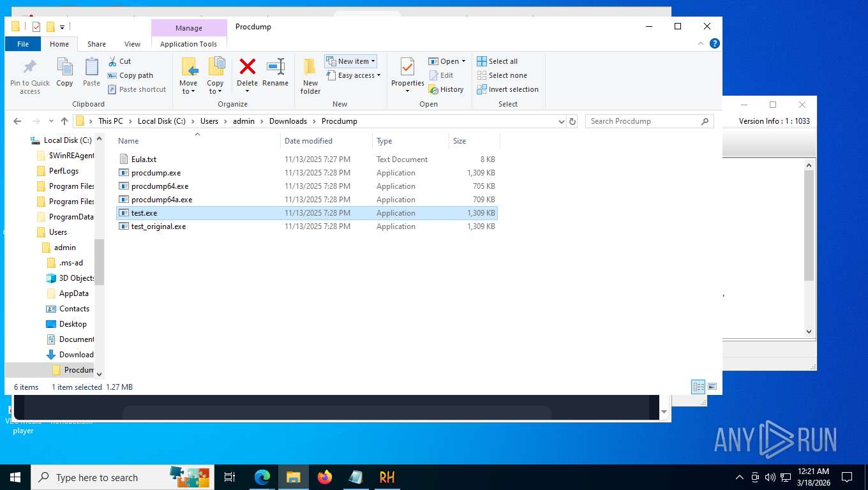Click the Manage contextual tab
868x490 pixels.
point(189,28)
